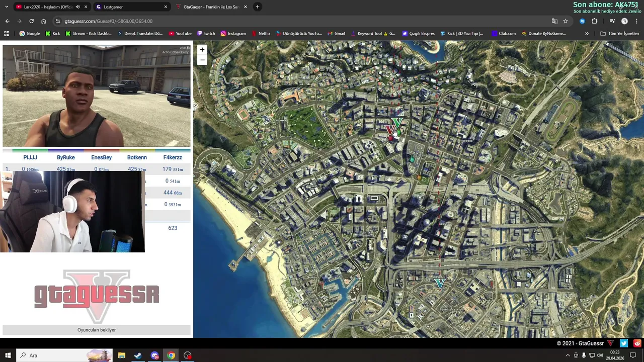The height and width of the screenshot is (362, 644).
Task: Select GtaGuessr Franklin tab
Action: (211, 7)
